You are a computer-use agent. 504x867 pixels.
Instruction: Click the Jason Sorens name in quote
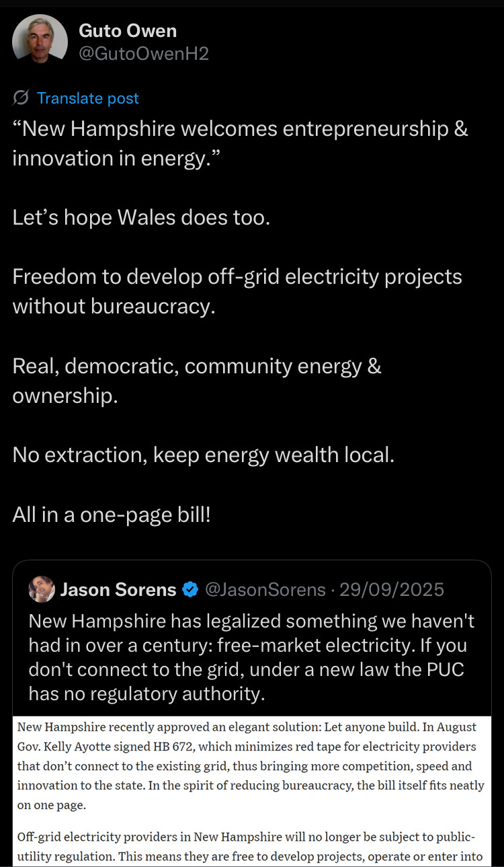(x=118, y=590)
